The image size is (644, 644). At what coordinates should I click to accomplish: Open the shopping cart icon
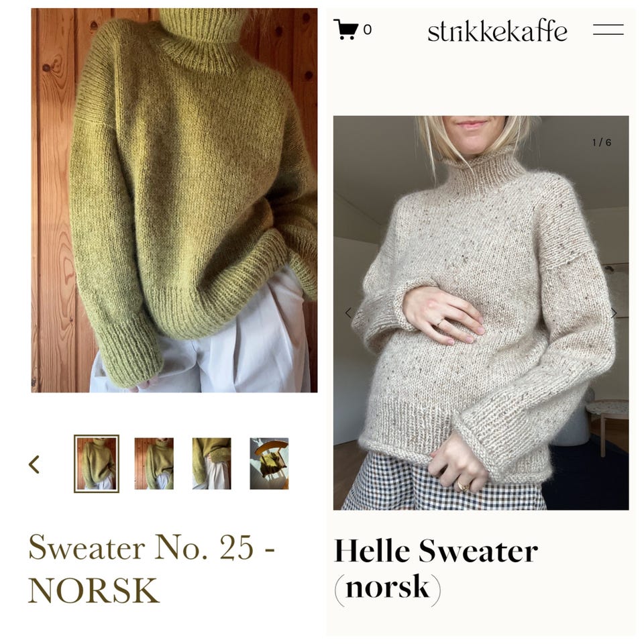pyautogui.click(x=345, y=30)
